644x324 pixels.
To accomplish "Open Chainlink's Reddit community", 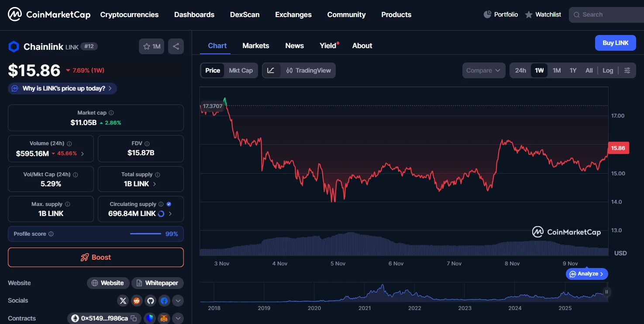I will point(137,301).
